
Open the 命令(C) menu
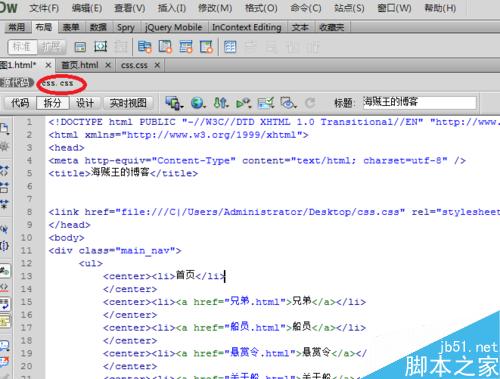click(x=306, y=8)
